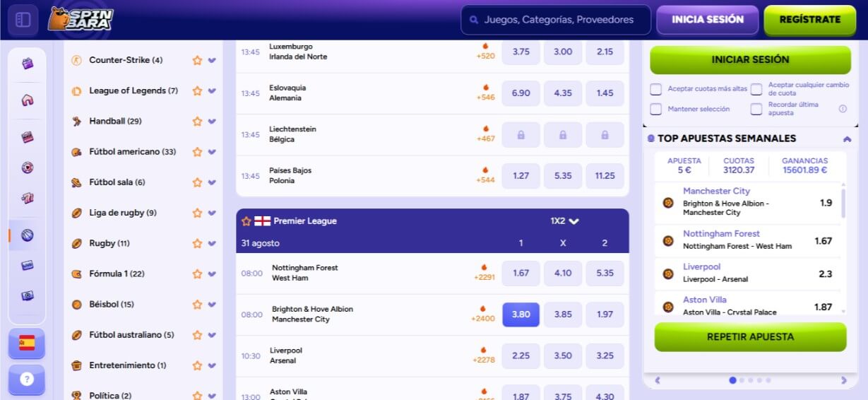The width and height of the screenshot is (868, 400).
Task: Tick Aceptar cualquier cambio de cuota
Action: click(756, 89)
